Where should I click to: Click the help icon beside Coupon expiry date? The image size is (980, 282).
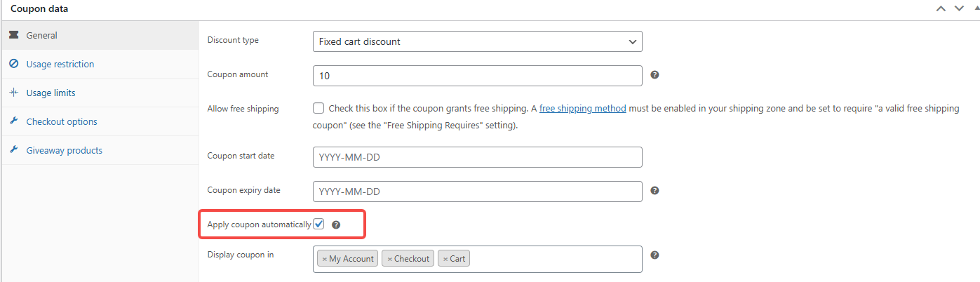[x=655, y=190]
